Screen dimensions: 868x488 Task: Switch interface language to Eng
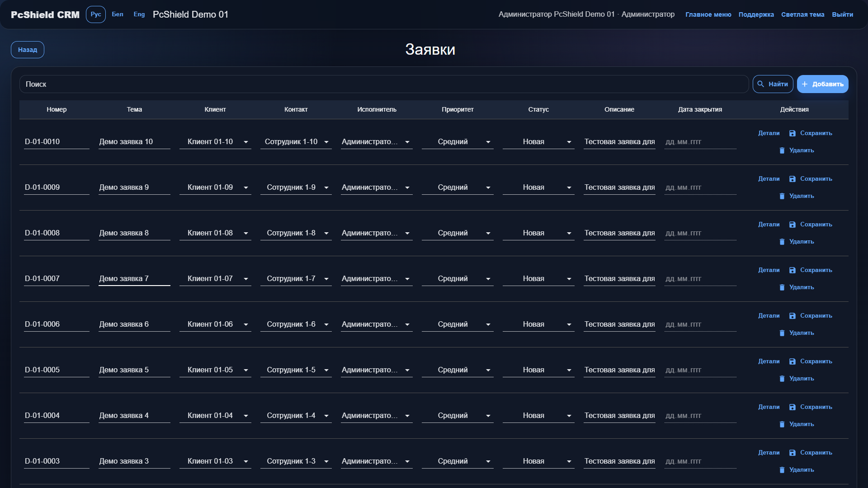[x=139, y=14]
